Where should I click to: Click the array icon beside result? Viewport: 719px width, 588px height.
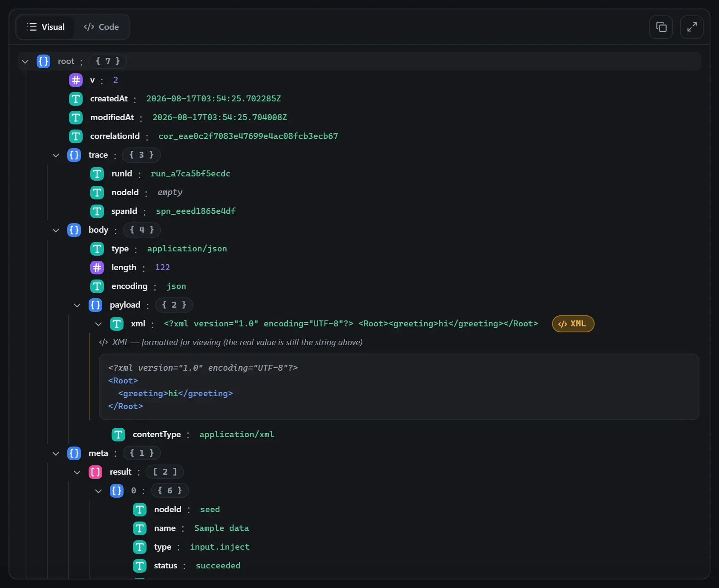click(95, 472)
